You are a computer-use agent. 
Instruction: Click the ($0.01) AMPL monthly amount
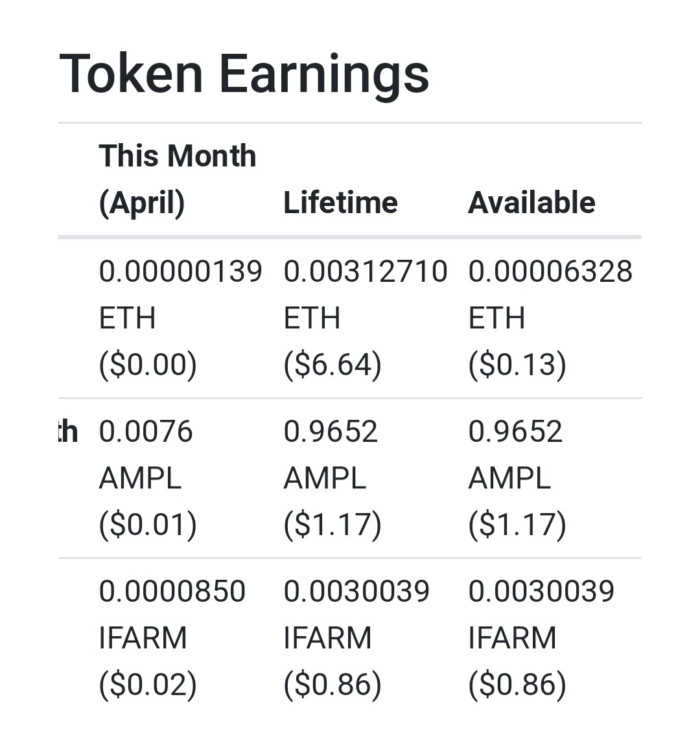(x=148, y=525)
